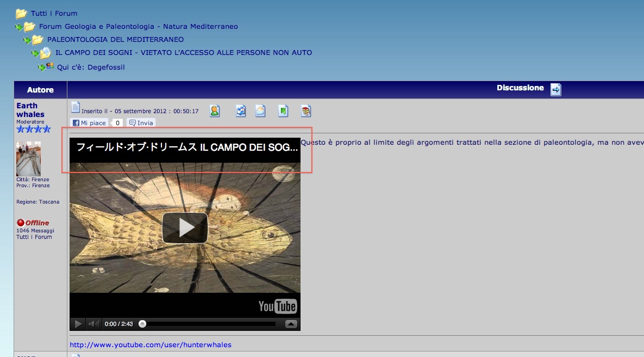Click the Moderatore label
This screenshot has height=357, width=644.
30,122
